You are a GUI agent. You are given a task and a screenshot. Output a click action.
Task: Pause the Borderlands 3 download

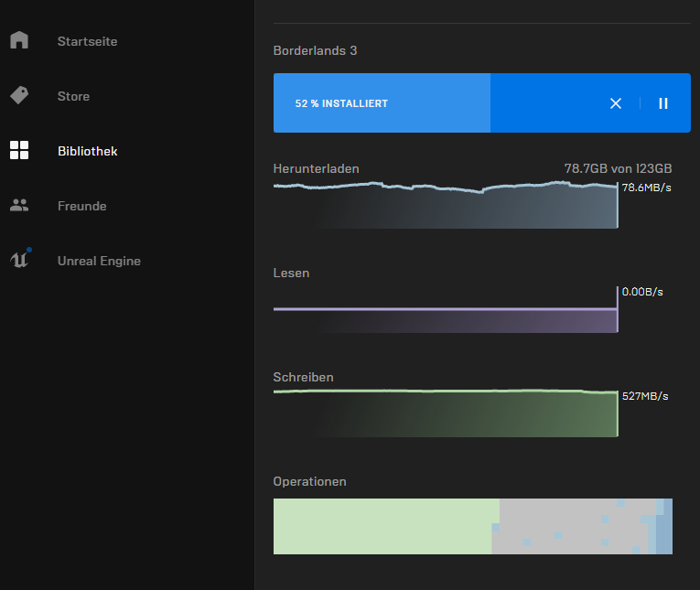tap(663, 103)
